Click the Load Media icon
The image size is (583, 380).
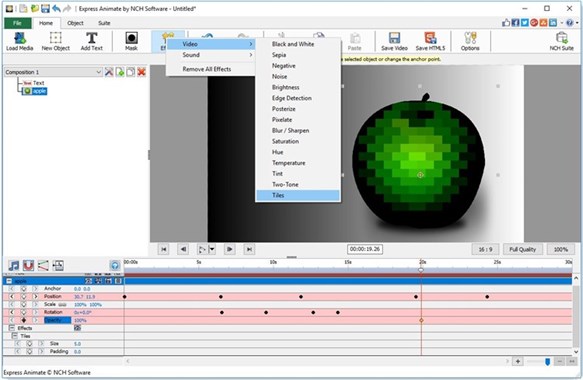pyautogui.click(x=19, y=41)
